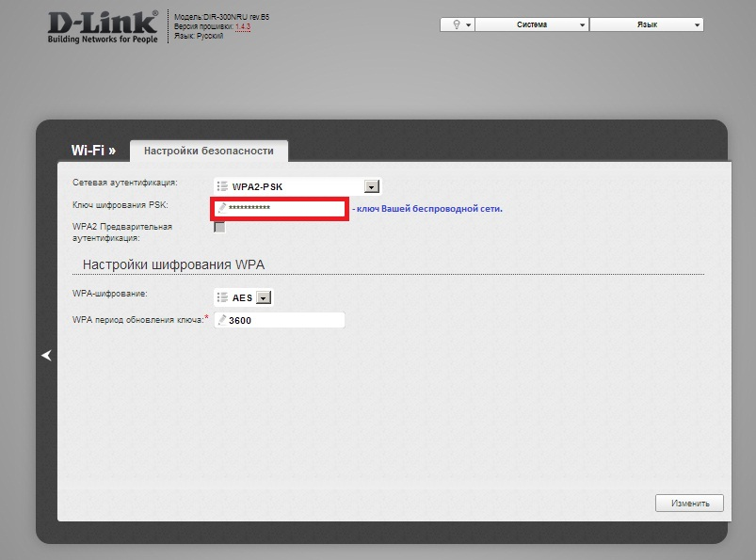The width and height of the screenshot is (756, 560).
Task: Open the Система menu
Action: click(x=532, y=24)
